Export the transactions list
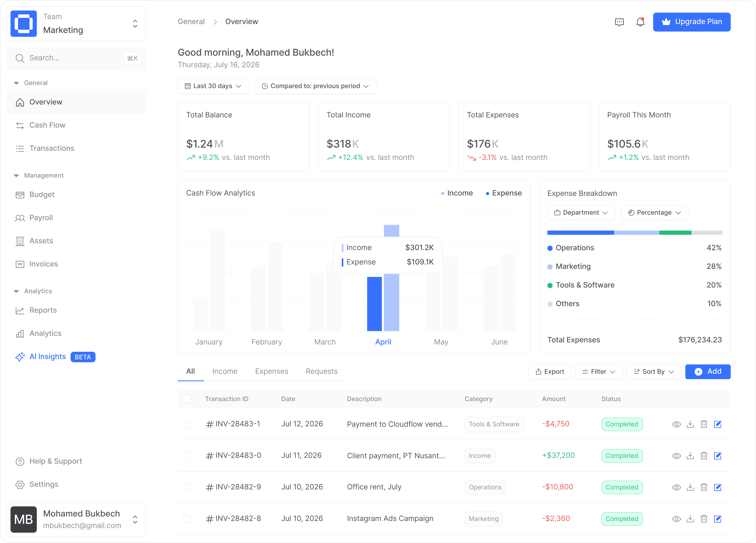Image resolution: width=756 pixels, height=543 pixels. 550,372
